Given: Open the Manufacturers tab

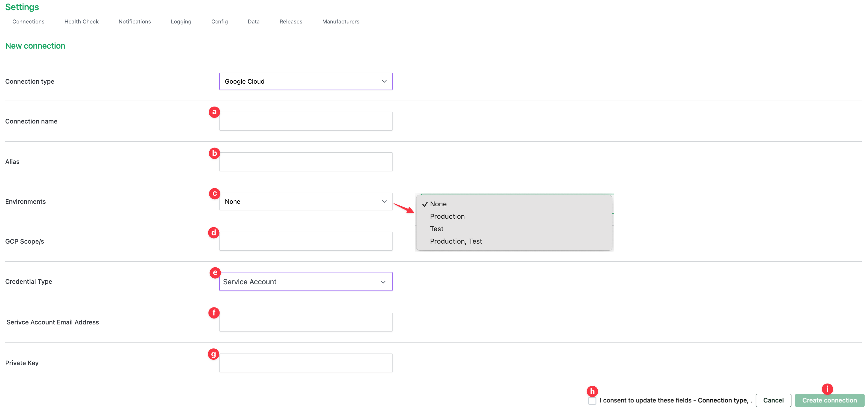Looking at the screenshot, I should pyautogui.click(x=341, y=21).
